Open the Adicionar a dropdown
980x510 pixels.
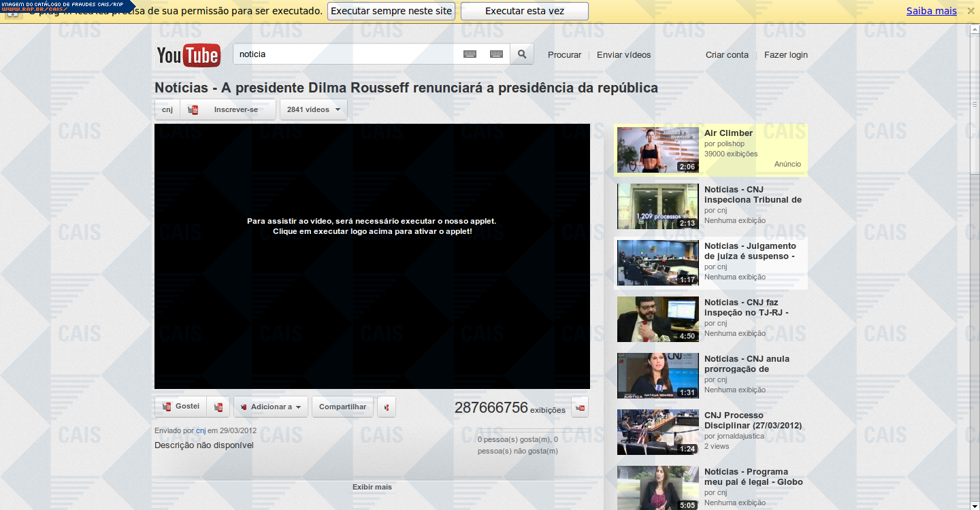271,407
